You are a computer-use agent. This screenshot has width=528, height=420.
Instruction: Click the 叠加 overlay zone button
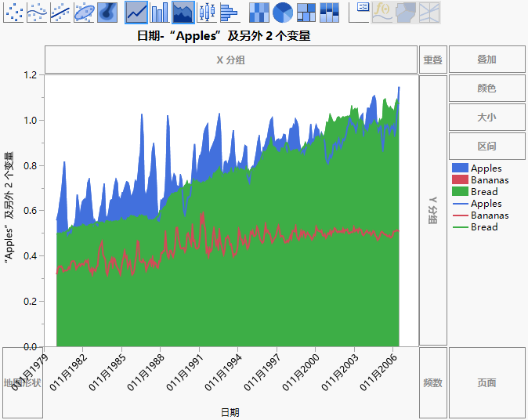tap(486, 60)
